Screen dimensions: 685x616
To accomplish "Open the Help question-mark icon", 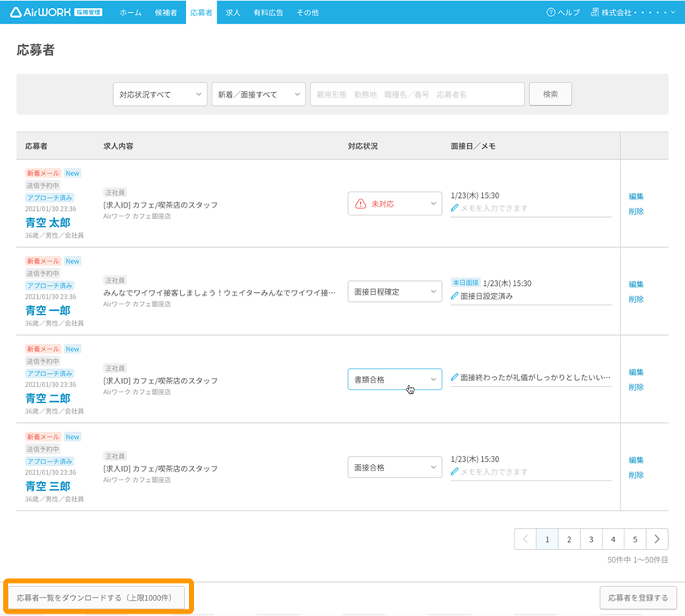I will (550, 13).
